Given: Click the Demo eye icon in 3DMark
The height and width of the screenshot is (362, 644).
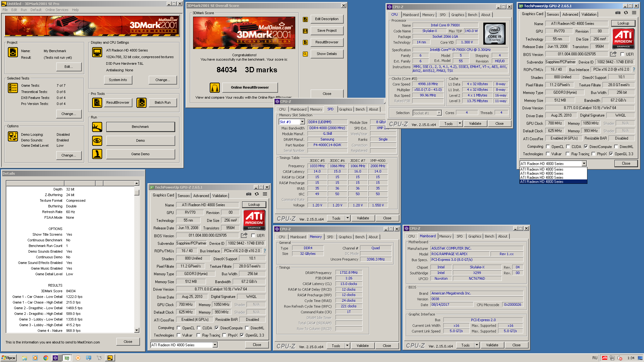Looking at the screenshot, I should [x=97, y=140].
